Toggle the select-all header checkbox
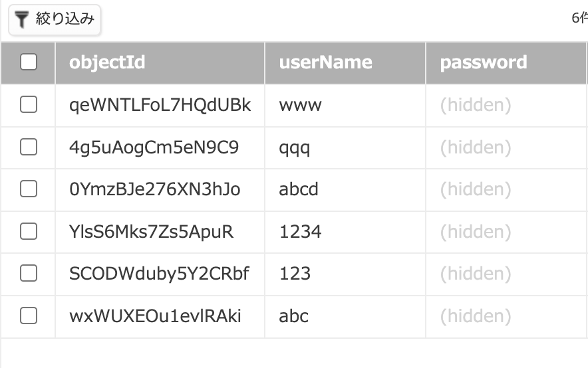The width and height of the screenshot is (588, 368). tap(29, 62)
